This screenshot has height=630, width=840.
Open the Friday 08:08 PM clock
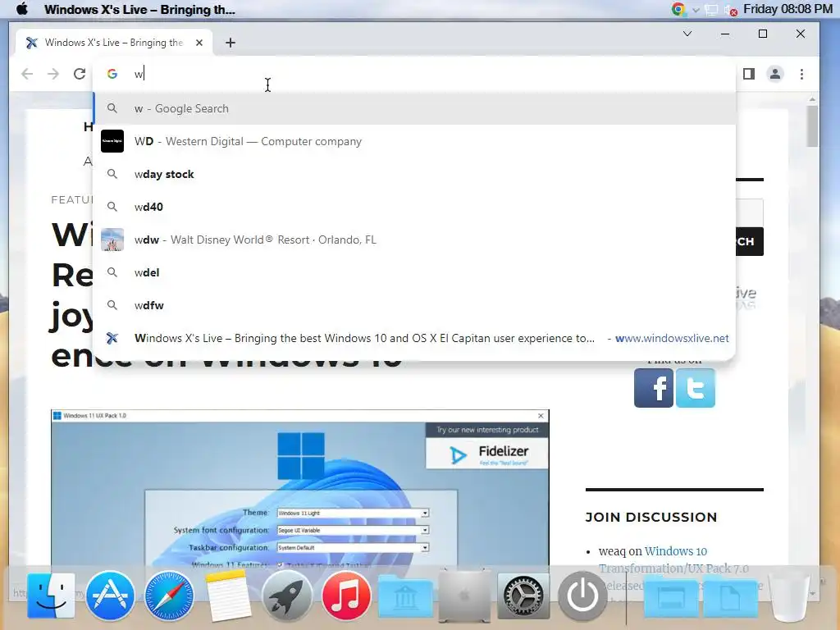tap(787, 9)
